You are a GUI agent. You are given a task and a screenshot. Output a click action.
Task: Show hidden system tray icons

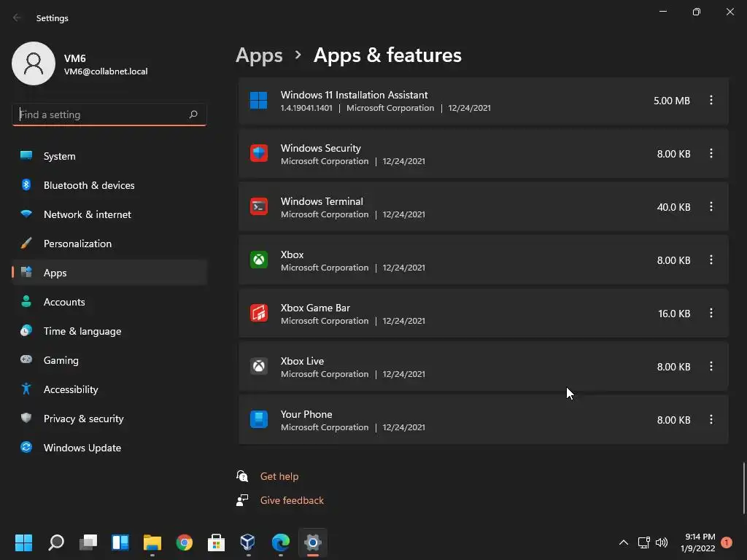pos(623,542)
